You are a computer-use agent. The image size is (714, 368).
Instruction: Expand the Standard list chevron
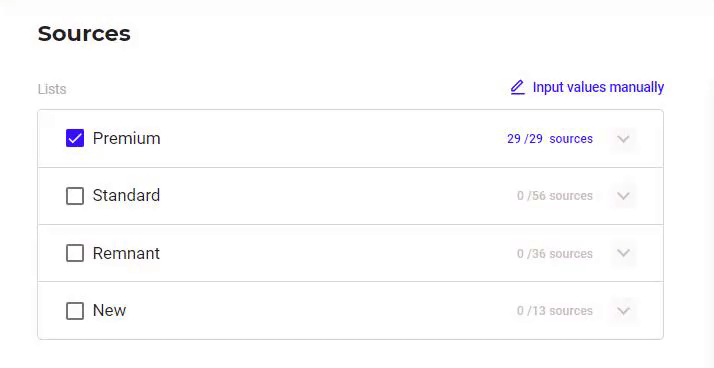coord(623,196)
